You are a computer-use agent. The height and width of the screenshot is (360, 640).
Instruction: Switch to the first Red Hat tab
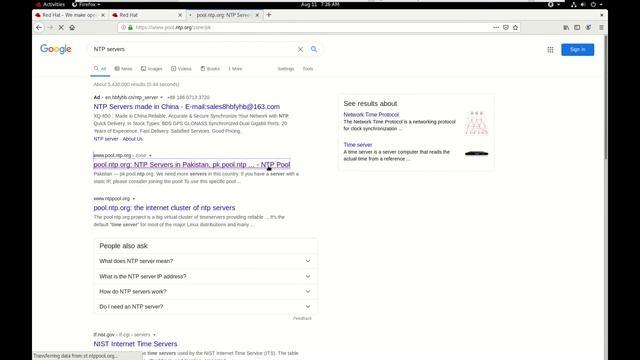coord(70,15)
